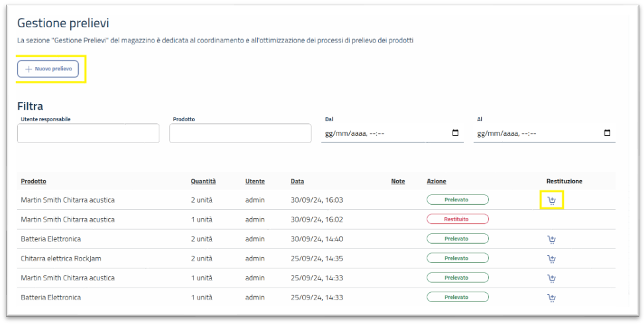Click the Nuovo prelievo button
The width and height of the screenshot is (644, 324).
tap(48, 69)
